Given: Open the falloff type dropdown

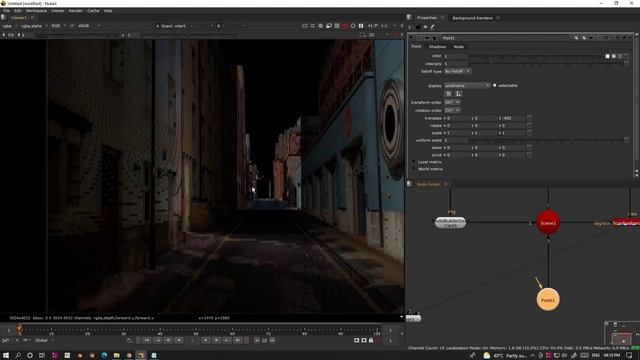Looking at the screenshot, I should coord(458,71).
